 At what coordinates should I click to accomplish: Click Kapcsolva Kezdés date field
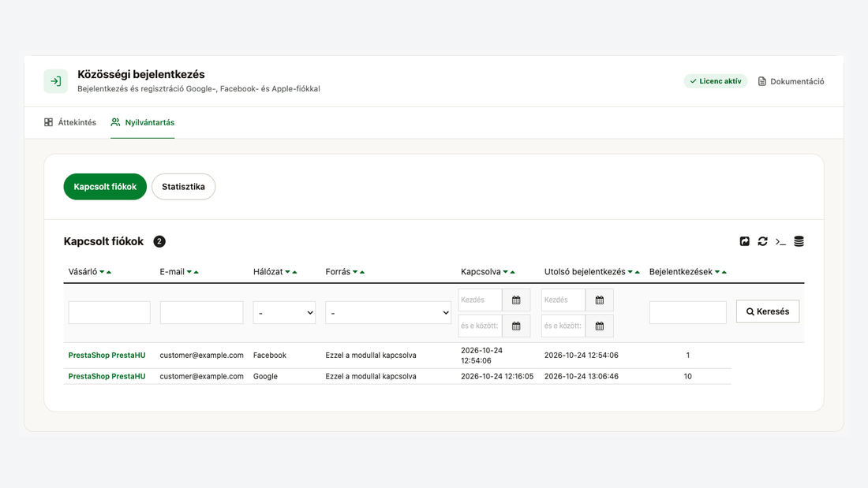480,300
